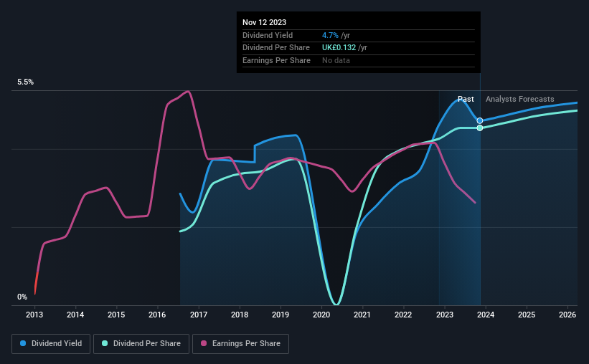This screenshot has height=364, width=589.
Task: Click the pink Earnings Per Share legend dot
Action: (x=204, y=343)
